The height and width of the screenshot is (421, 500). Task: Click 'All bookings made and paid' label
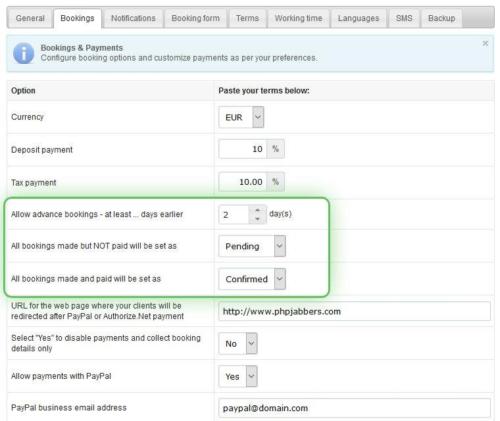tap(86, 279)
